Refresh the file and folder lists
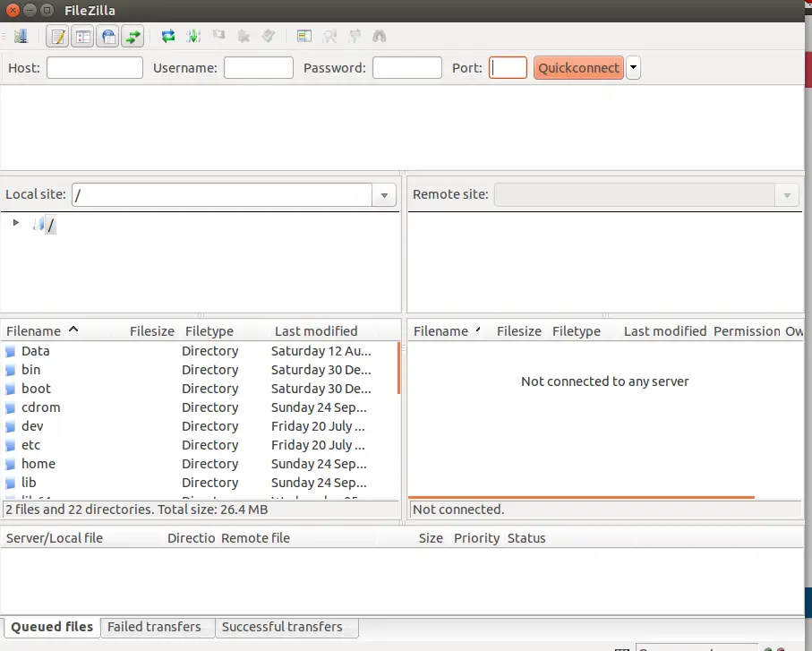Screen dimensions: 812x651 pos(167,36)
